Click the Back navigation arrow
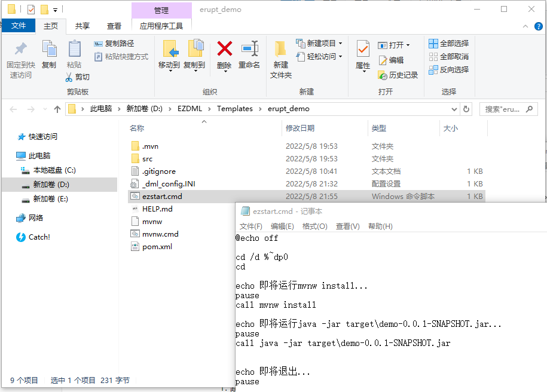Image resolution: width=547 pixels, height=392 pixels. (13, 109)
